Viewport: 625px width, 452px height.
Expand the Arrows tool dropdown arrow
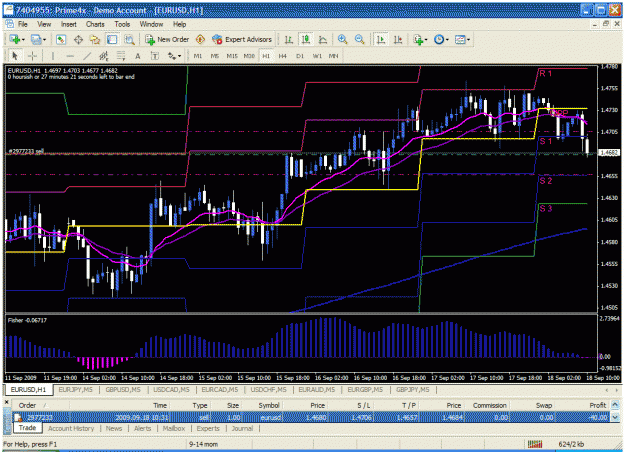click(179, 56)
